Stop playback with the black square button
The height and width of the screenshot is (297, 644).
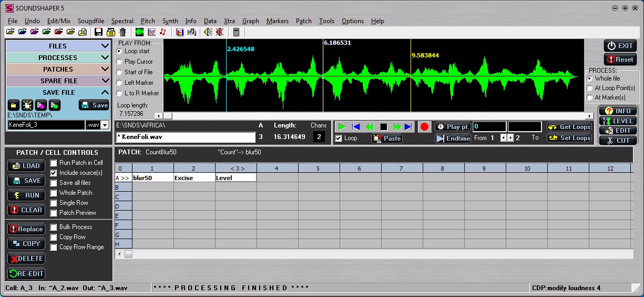384,126
